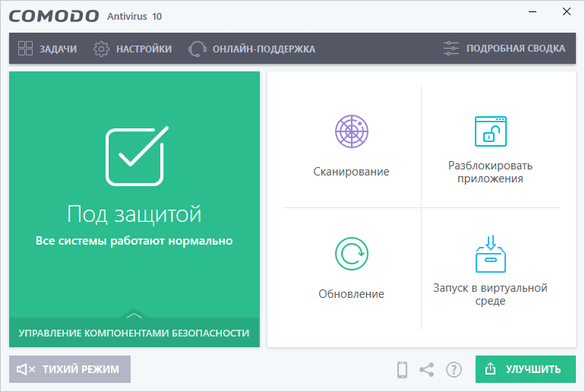The image size is (585, 392).
Task: Open help via question mark icon
Action: (x=454, y=370)
